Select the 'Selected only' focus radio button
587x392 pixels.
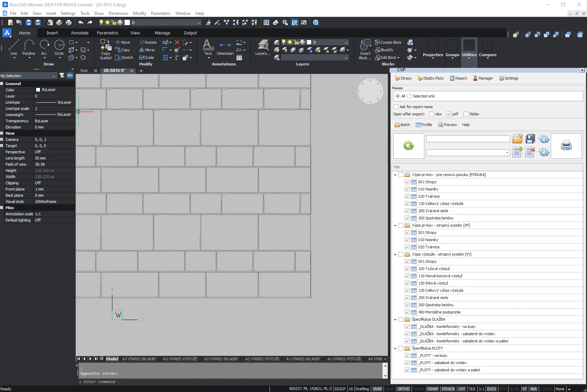(x=409, y=96)
